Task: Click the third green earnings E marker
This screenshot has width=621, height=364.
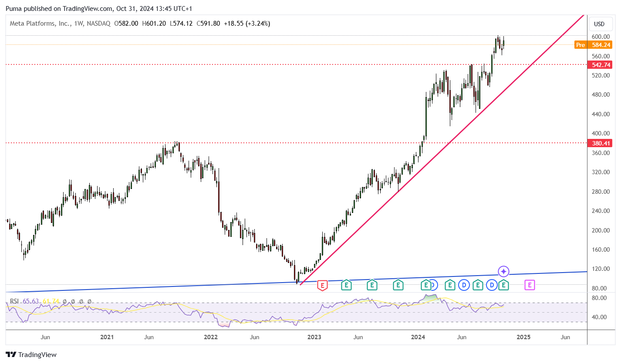Action: point(398,285)
